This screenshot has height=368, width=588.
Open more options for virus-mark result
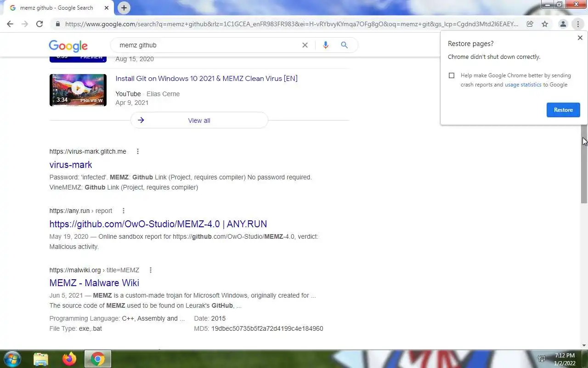pos(137,151)
